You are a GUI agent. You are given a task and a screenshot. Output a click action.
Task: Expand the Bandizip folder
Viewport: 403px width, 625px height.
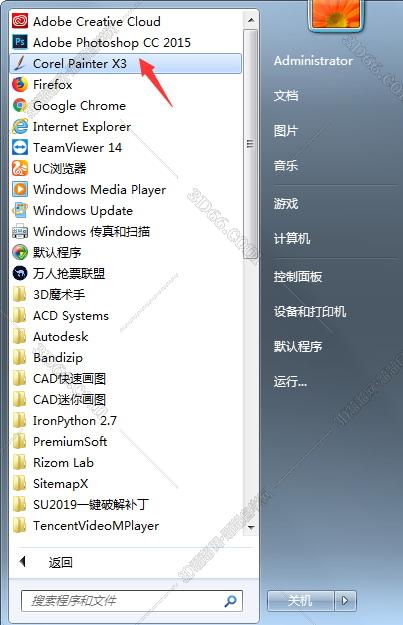pos(47,358)
